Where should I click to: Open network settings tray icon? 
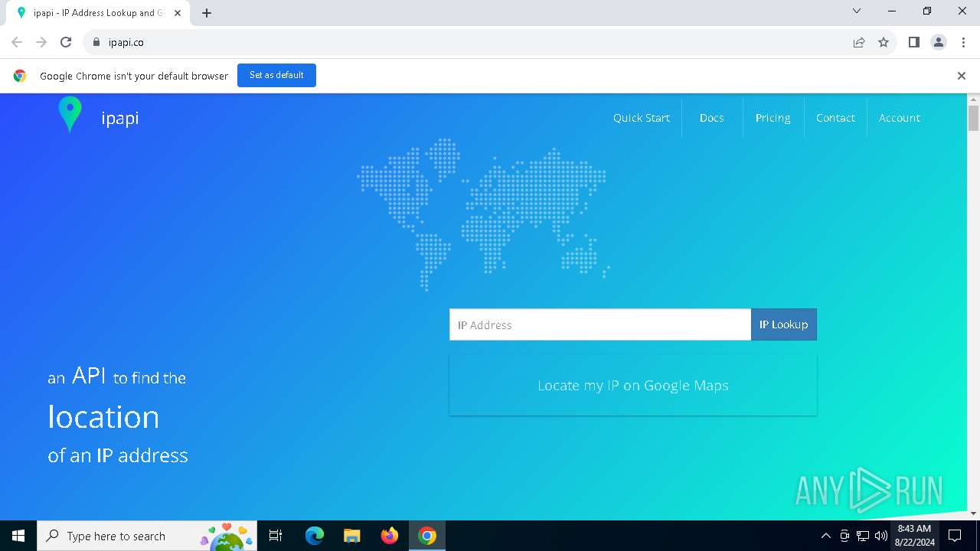[x=863, y=536]
